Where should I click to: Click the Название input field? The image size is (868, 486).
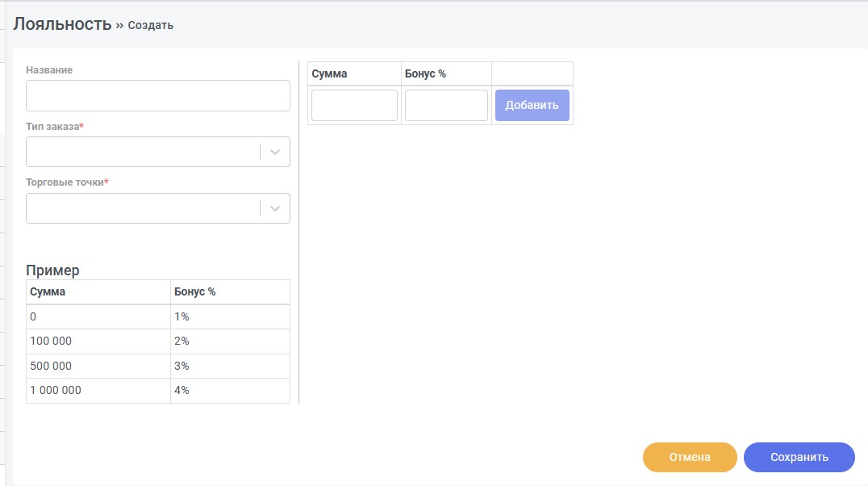[x=158, y=95]
